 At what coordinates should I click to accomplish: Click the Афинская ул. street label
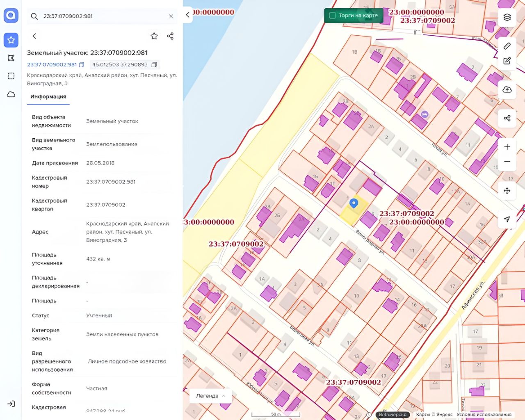pos(473,295)
